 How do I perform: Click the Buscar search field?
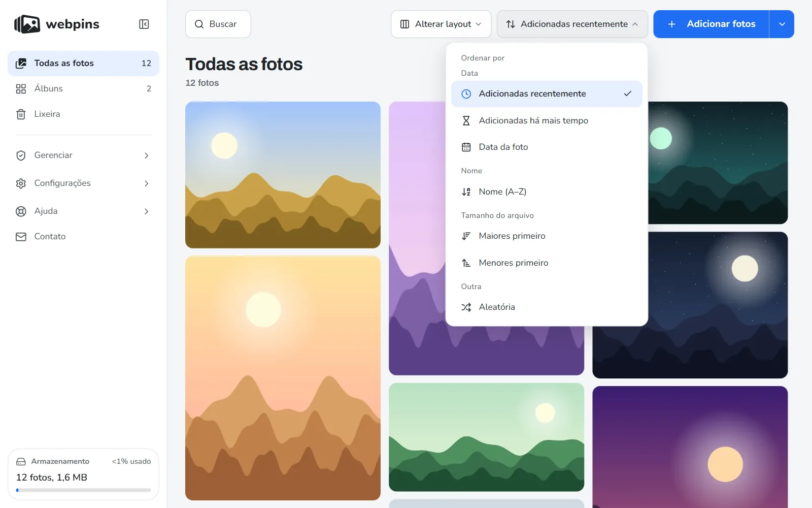click(x=218, y=24)
